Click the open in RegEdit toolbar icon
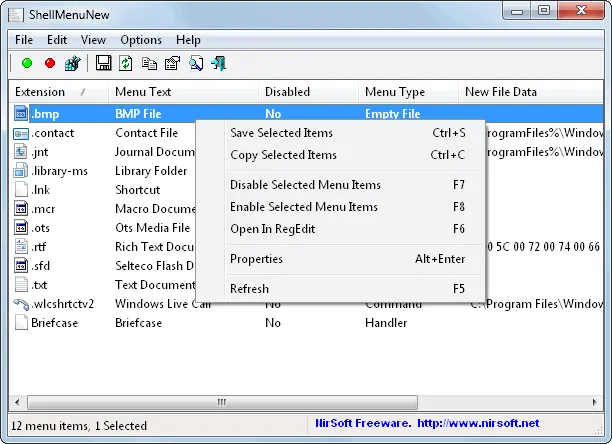This screenshot has width=612, height=444. coord(72,64)
